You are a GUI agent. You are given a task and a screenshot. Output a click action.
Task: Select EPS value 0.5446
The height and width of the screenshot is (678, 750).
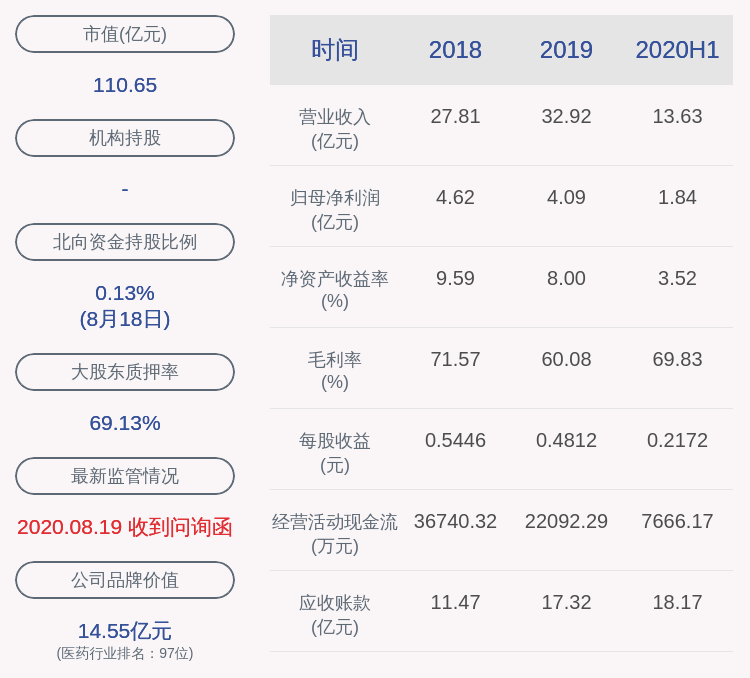[455, 440]
